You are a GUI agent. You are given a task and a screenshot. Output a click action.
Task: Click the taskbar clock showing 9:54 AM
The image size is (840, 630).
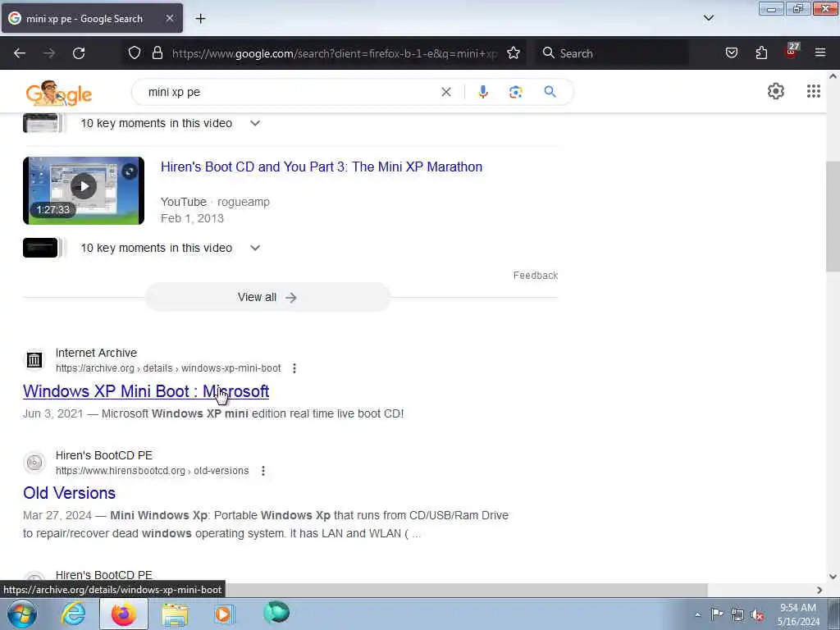[798, 614]
